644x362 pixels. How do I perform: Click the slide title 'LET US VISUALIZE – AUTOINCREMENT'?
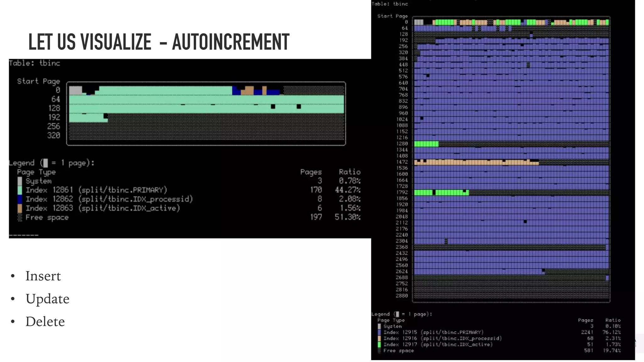click(159, 42)
